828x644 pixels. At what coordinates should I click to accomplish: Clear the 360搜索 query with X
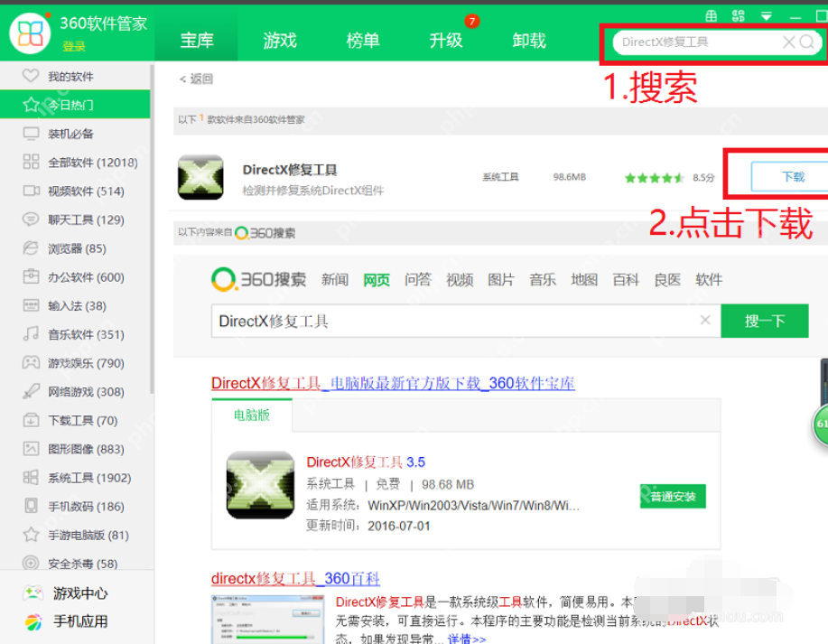[x=705, y=320]
